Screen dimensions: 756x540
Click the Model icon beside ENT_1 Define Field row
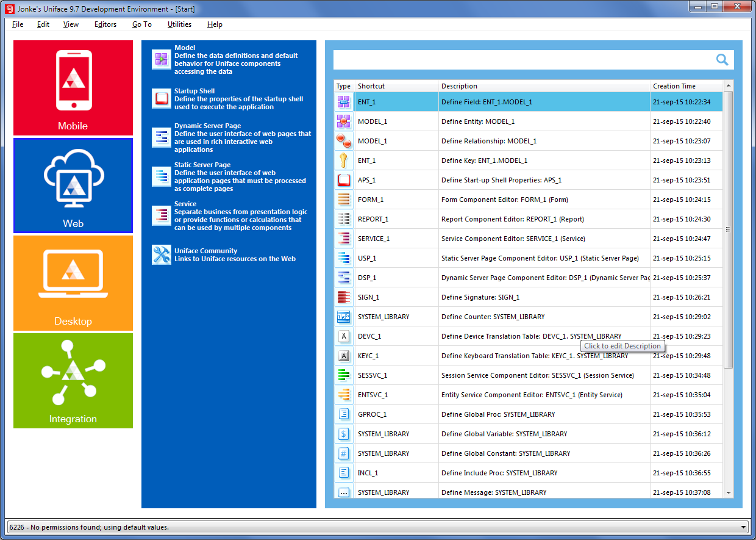343,101
